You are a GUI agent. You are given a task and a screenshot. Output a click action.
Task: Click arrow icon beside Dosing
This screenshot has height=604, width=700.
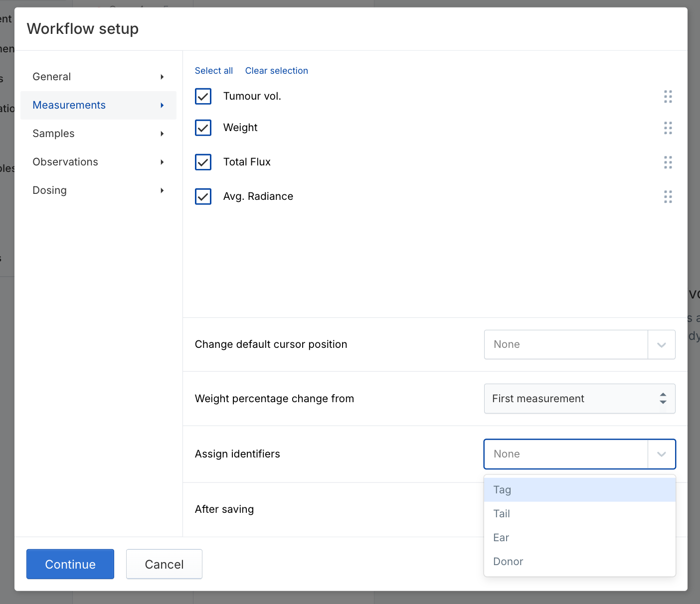pyautogui.click(x=162, y=190)
